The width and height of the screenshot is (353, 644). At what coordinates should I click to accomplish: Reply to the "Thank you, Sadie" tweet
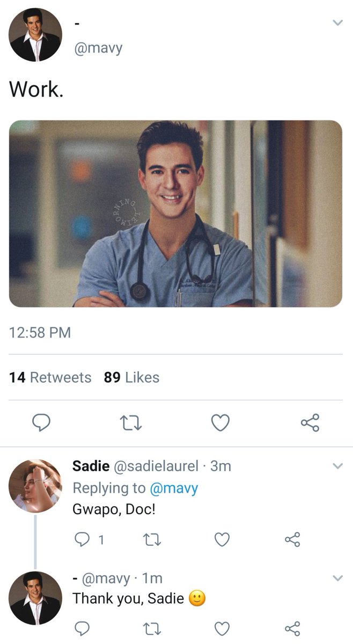[82, 628]
